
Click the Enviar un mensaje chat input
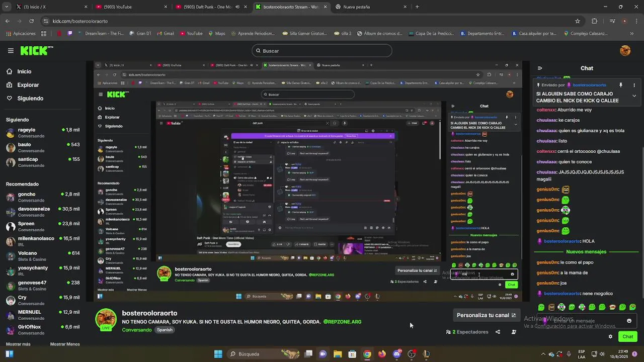(x=586, y=321)
